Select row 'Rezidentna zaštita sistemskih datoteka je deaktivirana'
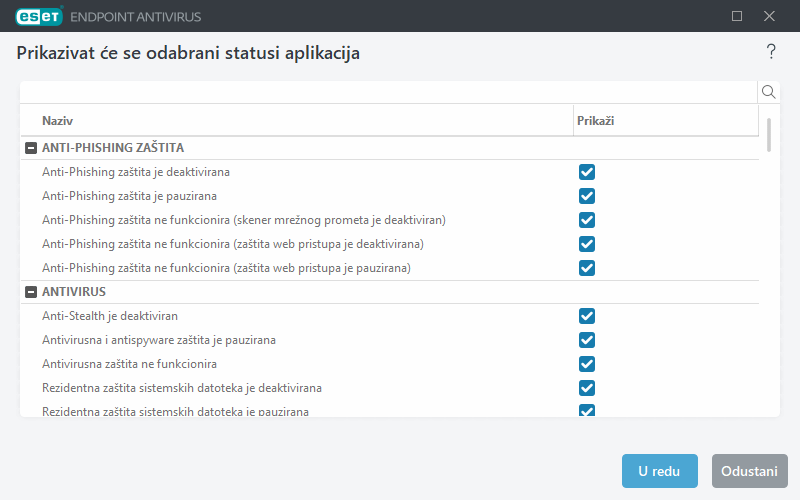Screen dimensions: 800x500 point(390,388)
